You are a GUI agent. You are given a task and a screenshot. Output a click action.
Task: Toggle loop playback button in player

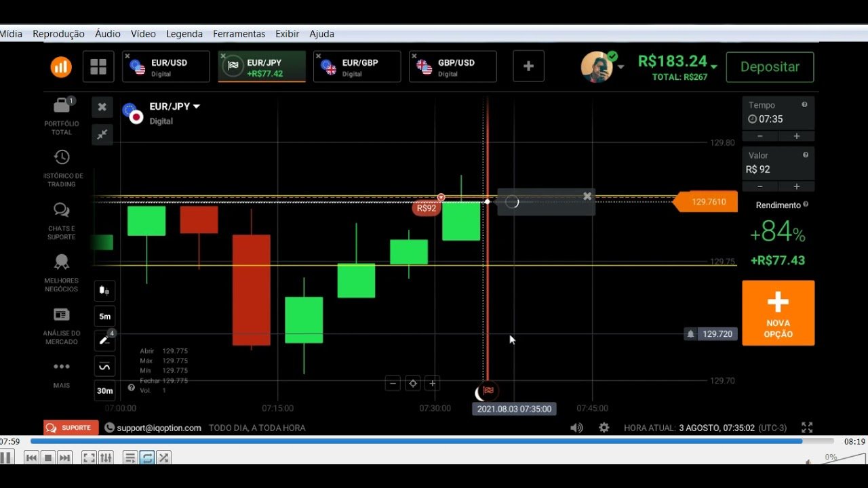(x=147, y=458)
